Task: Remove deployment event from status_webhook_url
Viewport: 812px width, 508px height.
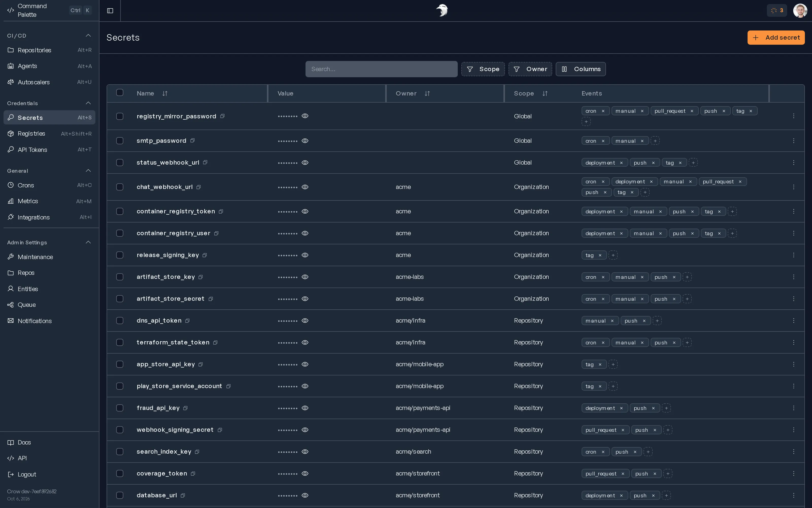Action: 621,163
